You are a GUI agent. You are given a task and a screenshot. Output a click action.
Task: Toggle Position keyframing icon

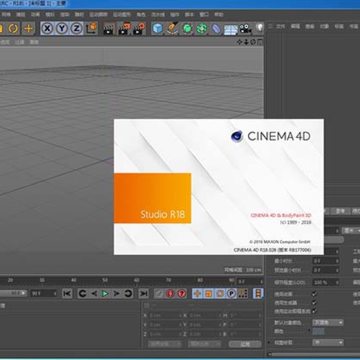tap(197, 294)
